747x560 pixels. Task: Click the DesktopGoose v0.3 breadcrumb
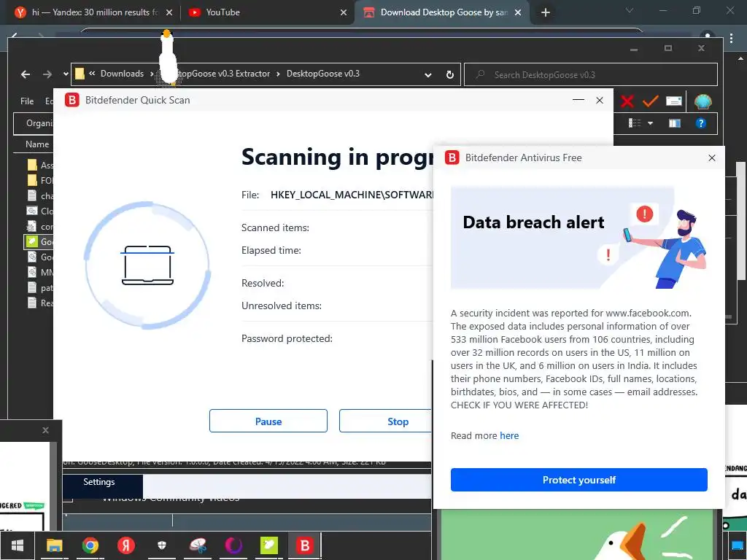tap(323, 74)
